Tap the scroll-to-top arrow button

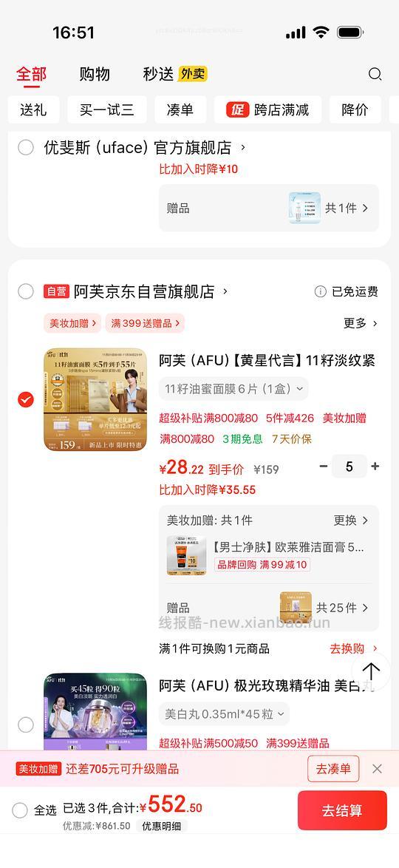click(371, 672)
